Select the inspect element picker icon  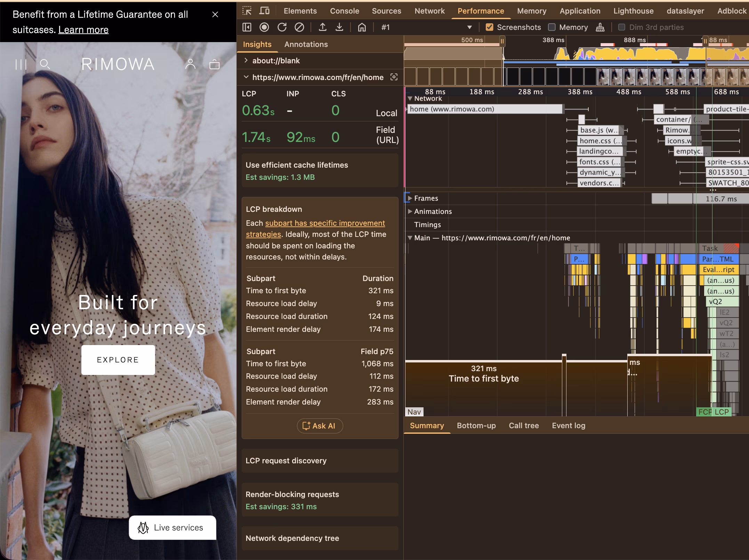click(x=247, y=11)
